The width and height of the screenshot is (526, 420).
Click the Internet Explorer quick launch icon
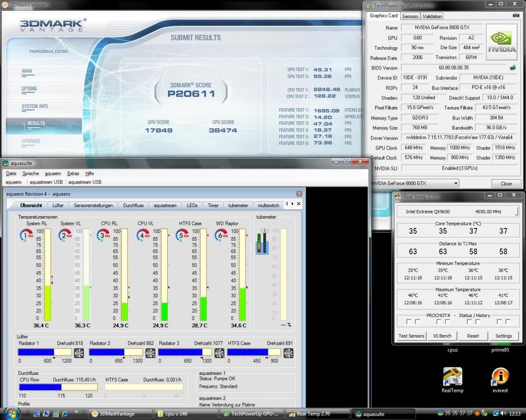click(65, 413)
